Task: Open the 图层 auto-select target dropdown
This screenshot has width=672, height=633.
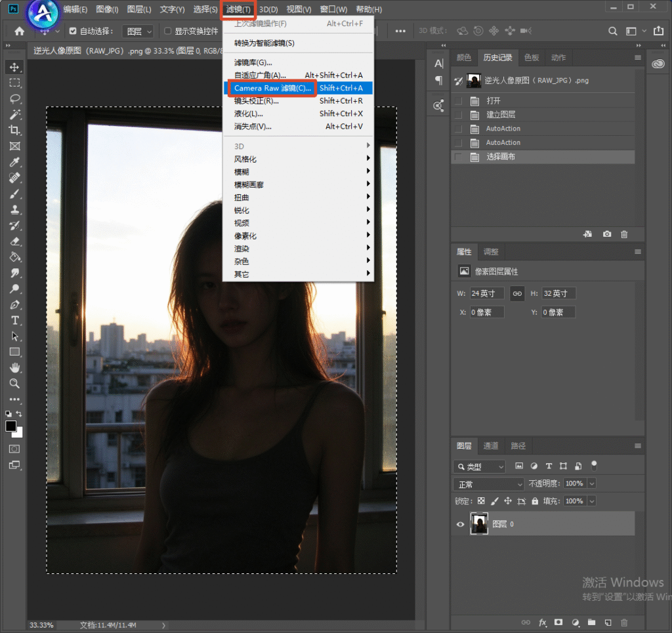Action: click(138, 31)
